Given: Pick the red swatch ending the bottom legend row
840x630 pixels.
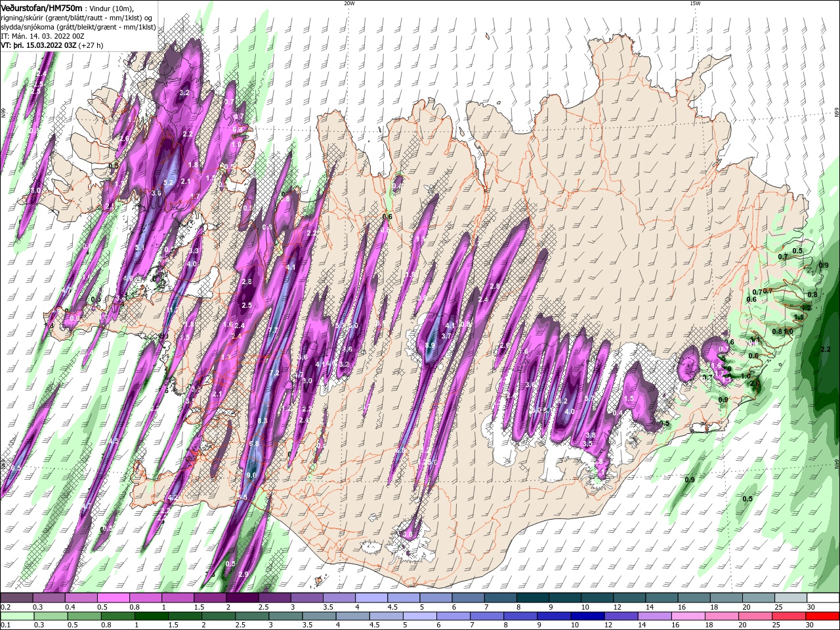Looking at the screenshot, I should (x=823, y=616).
